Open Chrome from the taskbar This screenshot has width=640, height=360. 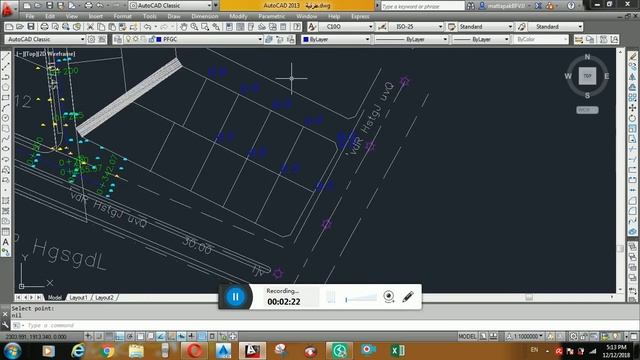pyautogui.click(x=107, y=351)
